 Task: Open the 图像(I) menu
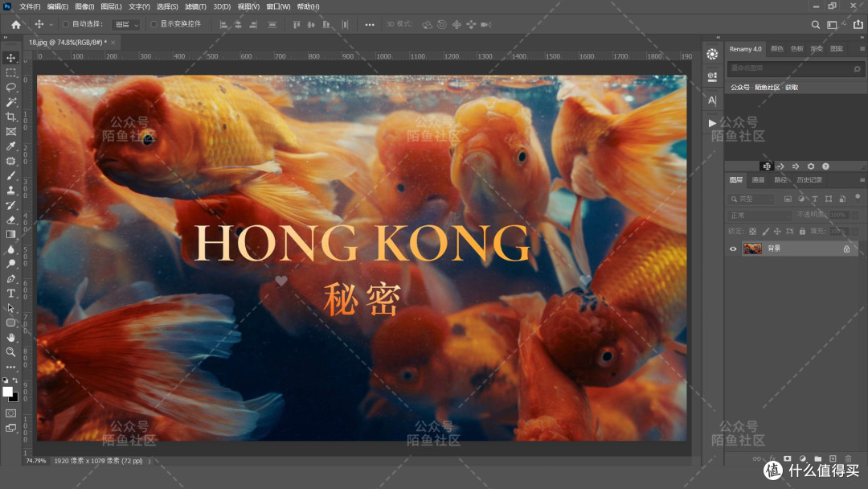(84, 6)
